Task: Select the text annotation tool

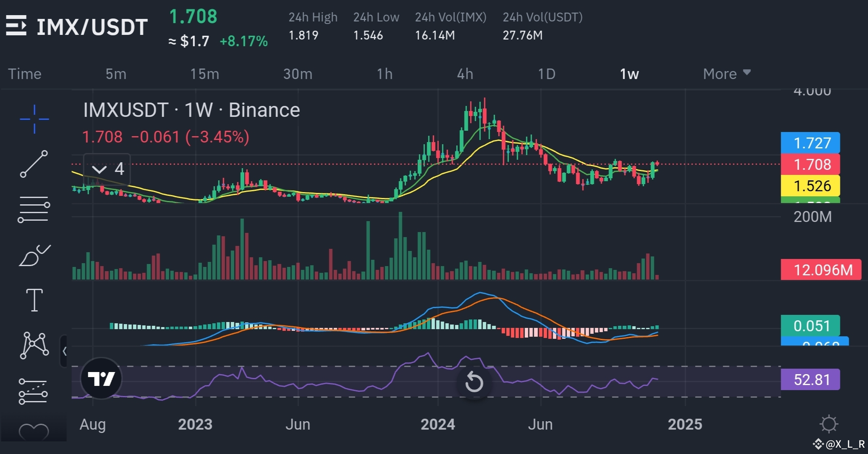Action: tap(34, 299)
